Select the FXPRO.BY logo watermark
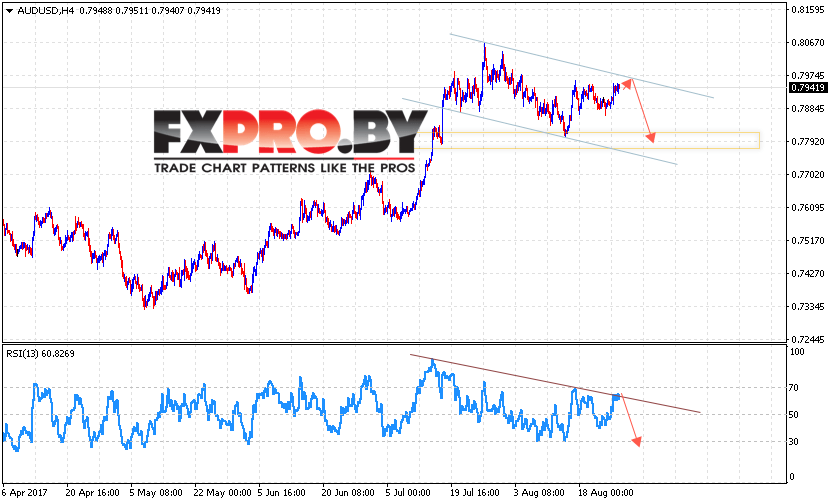This screenshot has width=829, height=504. pos(290,133)
